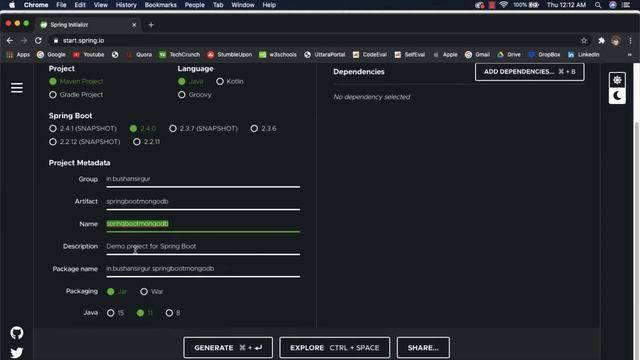
Task: Open Apps bookmark shortcut
Action: coord(18,55)
